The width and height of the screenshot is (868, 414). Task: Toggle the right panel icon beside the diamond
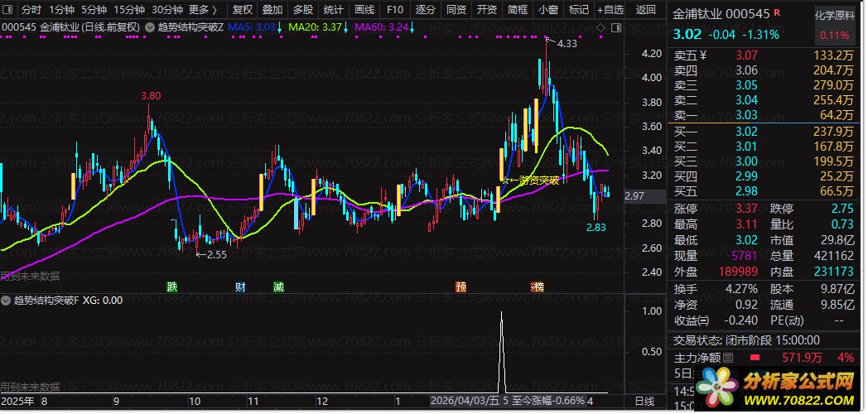point(617,26)
